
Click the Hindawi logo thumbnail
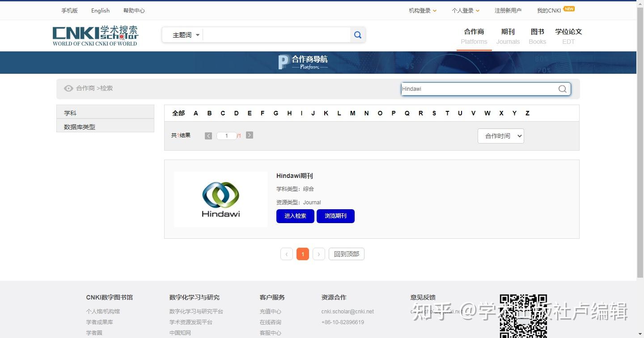(x=221, y=199)
